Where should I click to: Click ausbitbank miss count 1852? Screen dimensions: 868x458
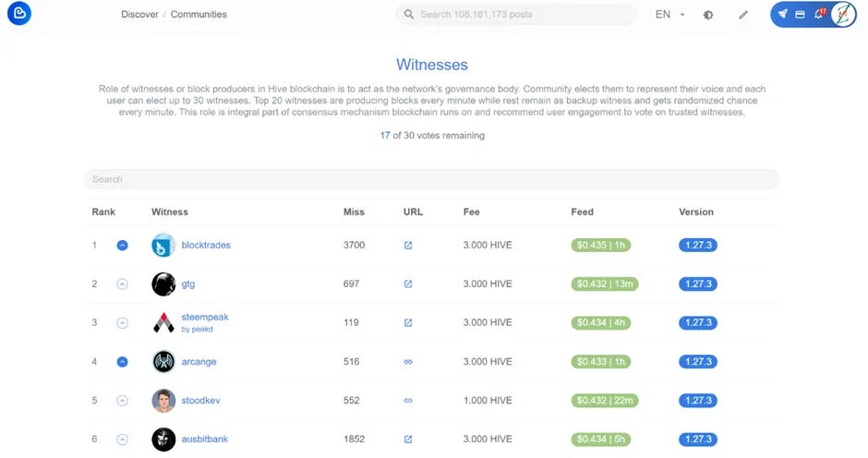click(354, 440)
